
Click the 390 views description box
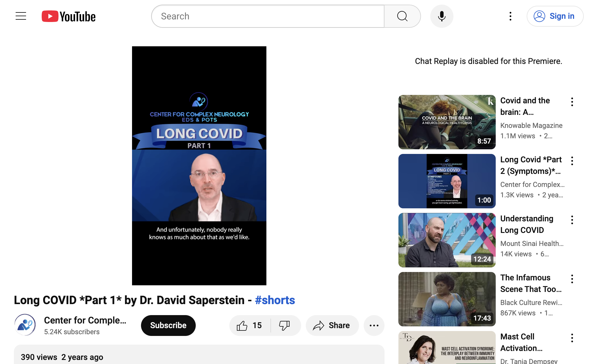[199, 354]
